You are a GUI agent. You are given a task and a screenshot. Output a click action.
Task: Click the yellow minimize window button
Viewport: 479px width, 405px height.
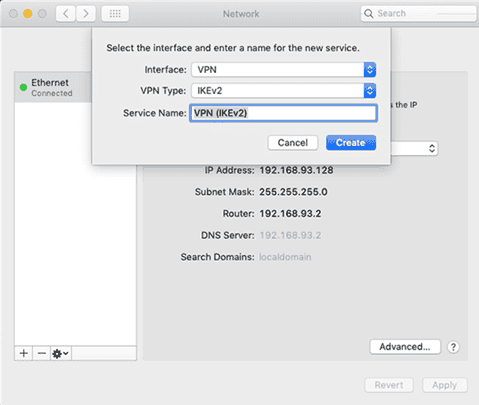[x=28, y=14]
